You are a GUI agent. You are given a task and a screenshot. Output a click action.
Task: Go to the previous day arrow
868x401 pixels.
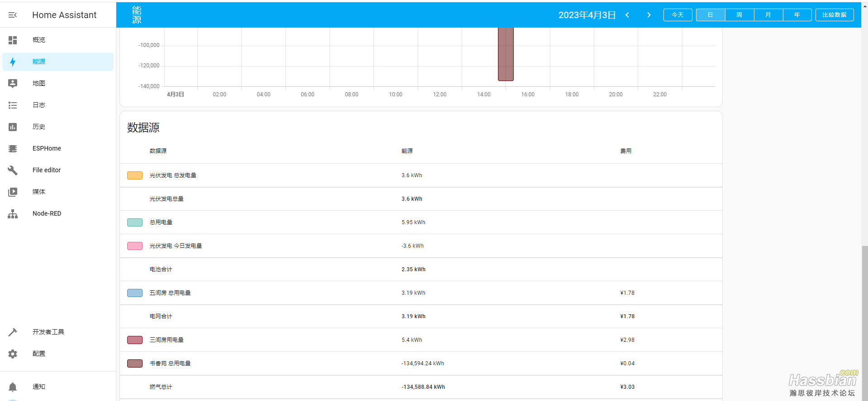(627, 15)
